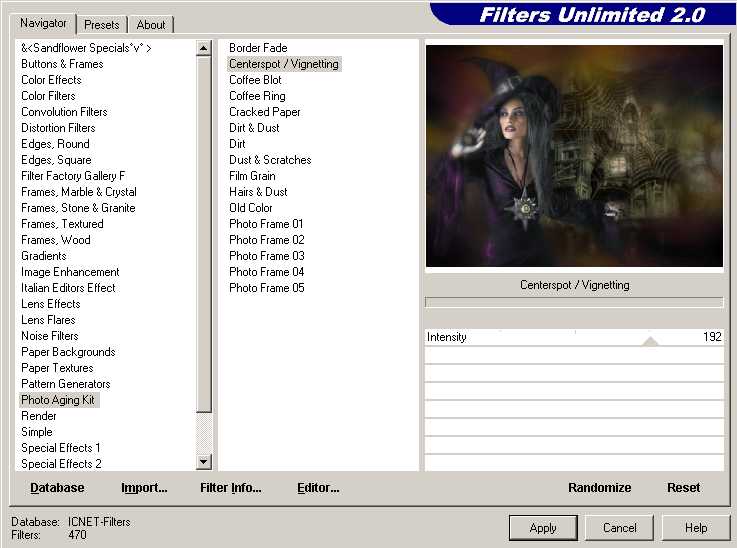The image size is (737, 548).
Task: Choose the Photo Frame 03 filter
Action: click(x=267, y=256)
